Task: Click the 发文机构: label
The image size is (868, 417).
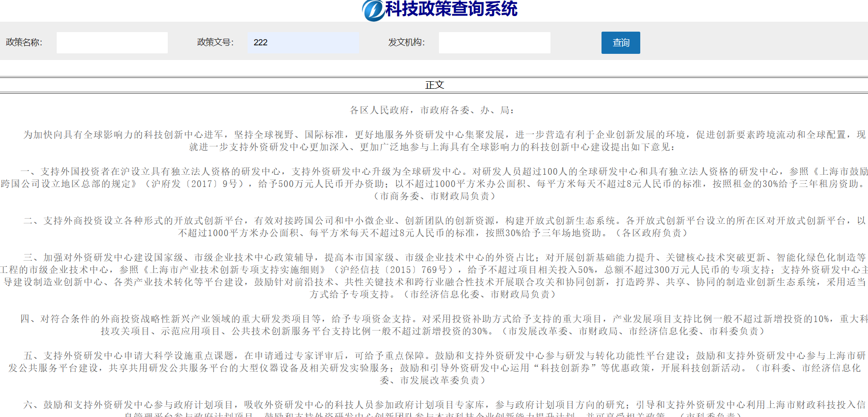Action: [406, 43]
